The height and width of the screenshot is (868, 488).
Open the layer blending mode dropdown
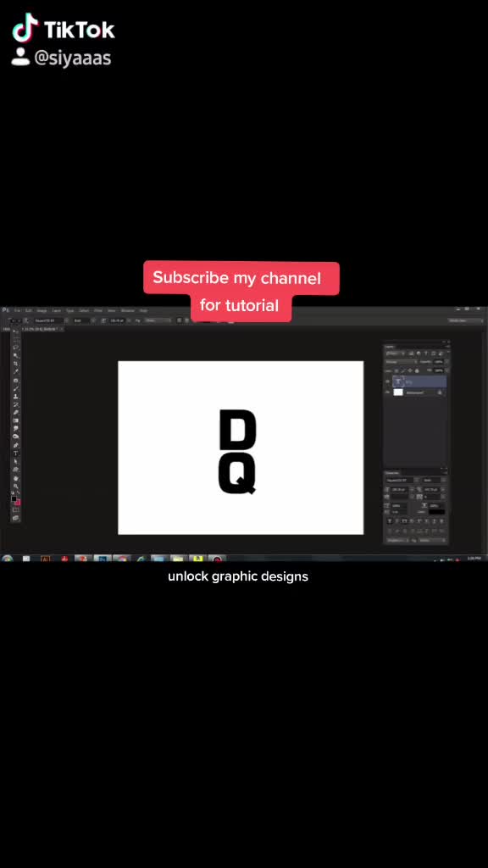[402, 362]
